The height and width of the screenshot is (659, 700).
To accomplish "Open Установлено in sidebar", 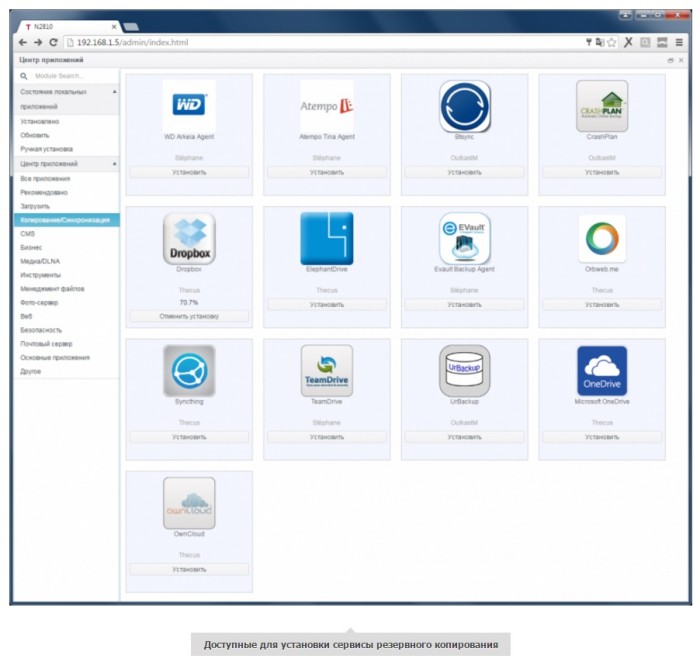I will point(40,121).
